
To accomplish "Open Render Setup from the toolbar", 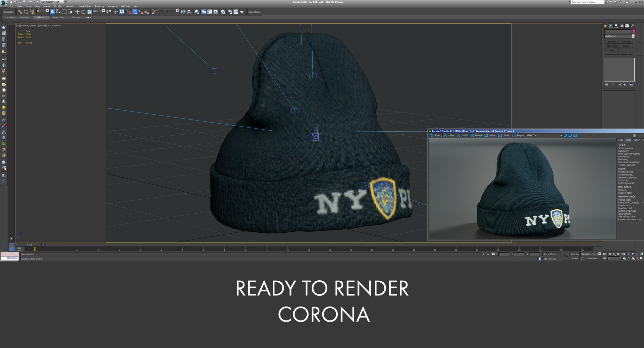I will (230, 12).
